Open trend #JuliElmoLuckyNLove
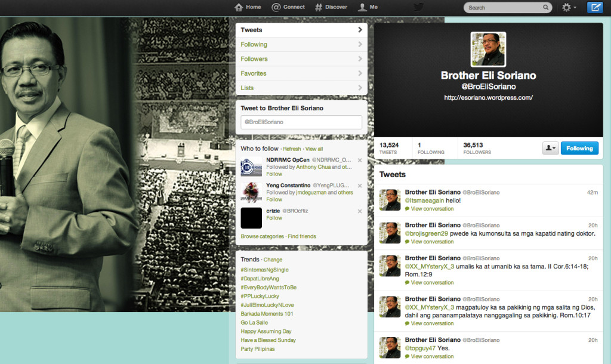This screenshot has width=611, height=364. click(267, 305)
